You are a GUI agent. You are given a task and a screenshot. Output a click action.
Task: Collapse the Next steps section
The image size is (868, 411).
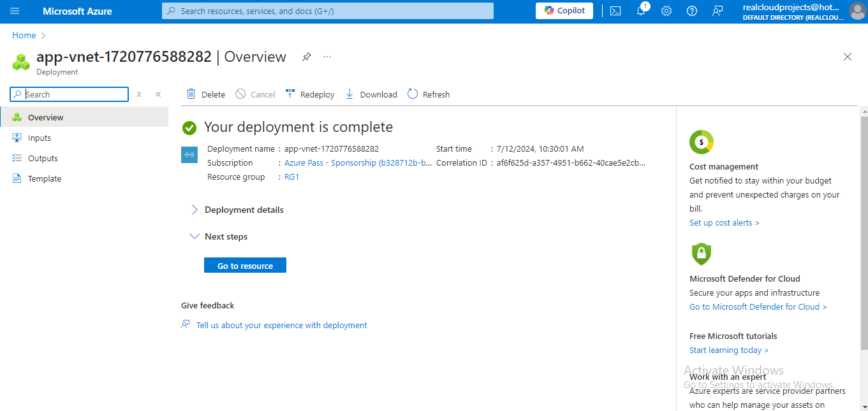pos(195,236)
